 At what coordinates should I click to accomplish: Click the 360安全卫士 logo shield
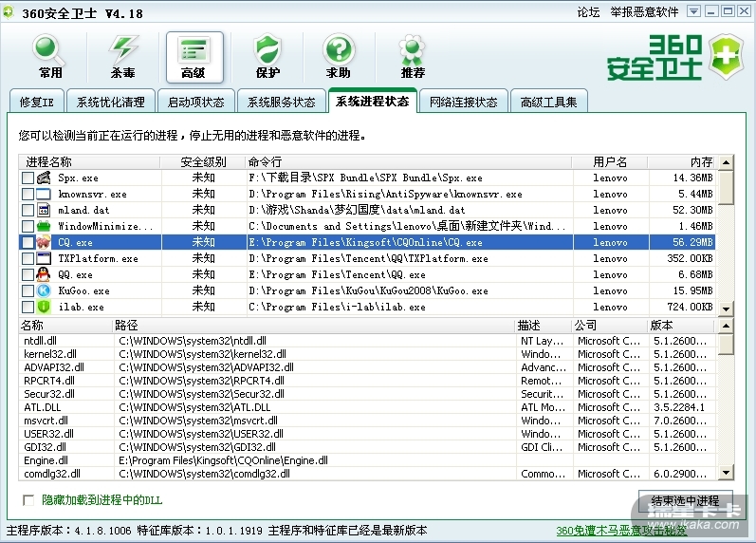pyautogui.click(x=728, y=56)
